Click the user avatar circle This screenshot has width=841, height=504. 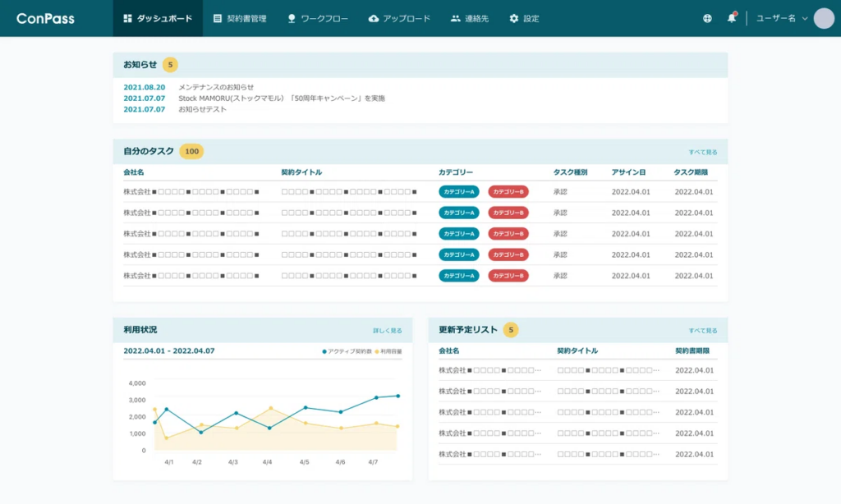tap(823, 18)
